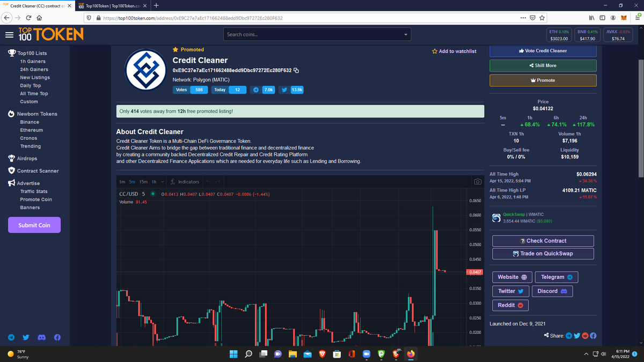
Task: Open the MetaMask fox extension
Action: (625, 18)
